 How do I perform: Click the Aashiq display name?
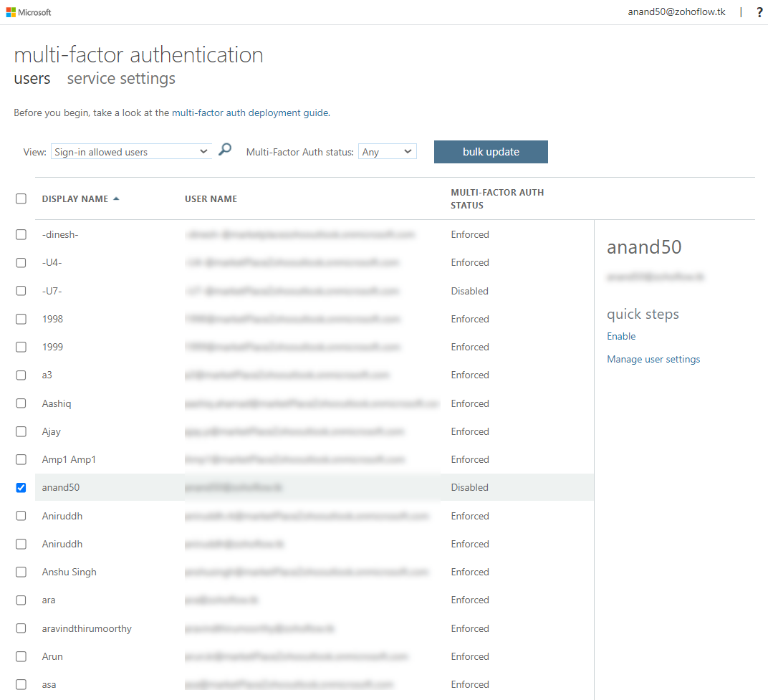pyautogui.click(x=57, y=403)
